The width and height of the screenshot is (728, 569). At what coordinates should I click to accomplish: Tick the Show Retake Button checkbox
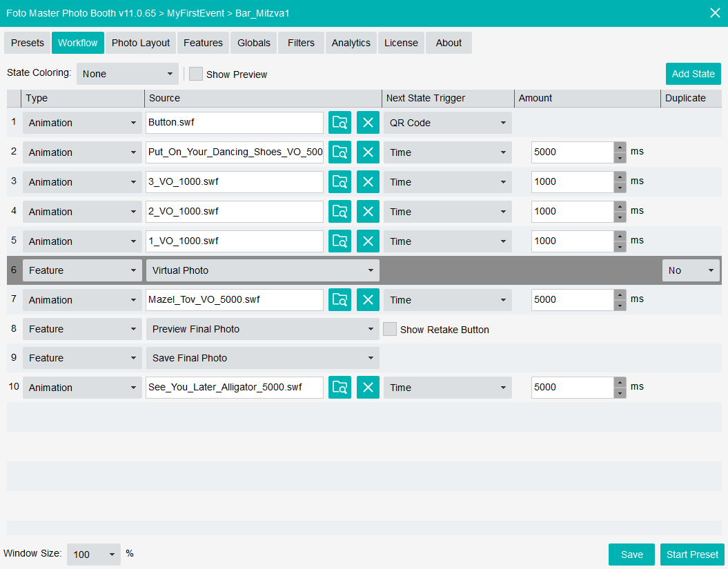pyautogui.click(x=390, y=329)
